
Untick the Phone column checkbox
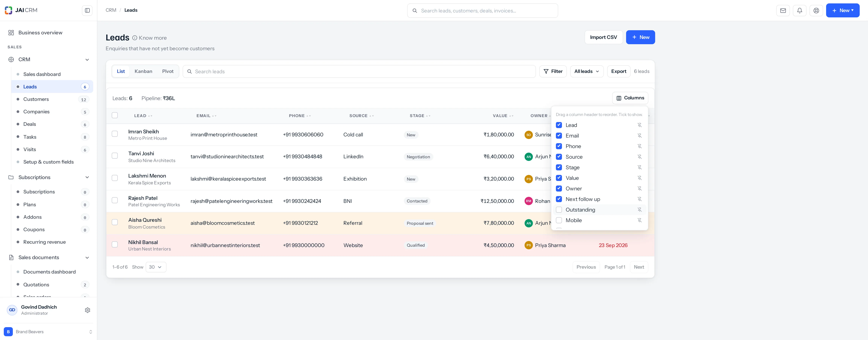[559, 146]
